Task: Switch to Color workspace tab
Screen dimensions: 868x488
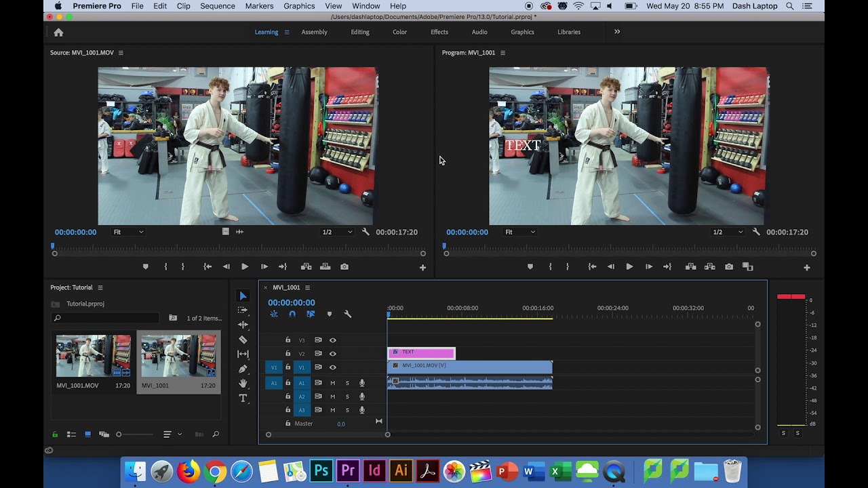Action: [x=399, y=32]
